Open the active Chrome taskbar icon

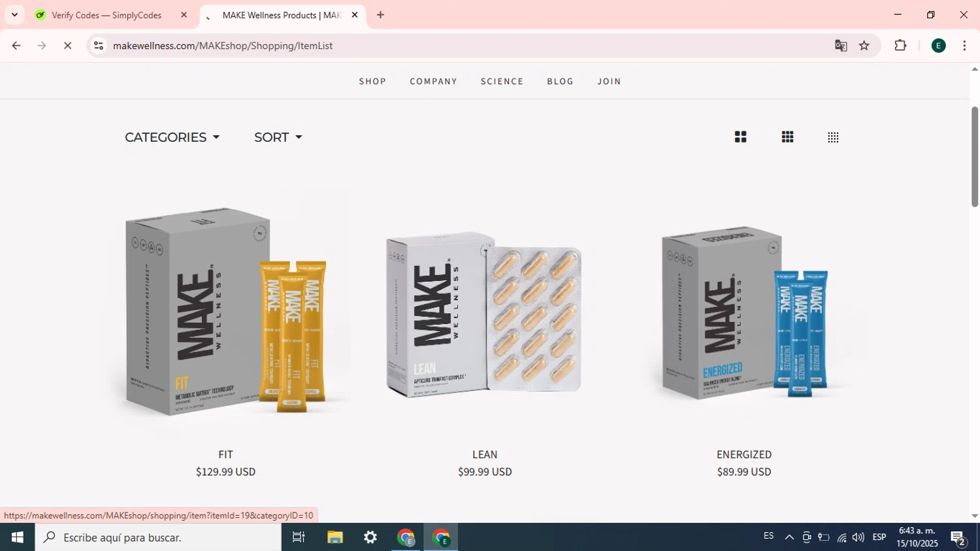(x=441, y=537)
